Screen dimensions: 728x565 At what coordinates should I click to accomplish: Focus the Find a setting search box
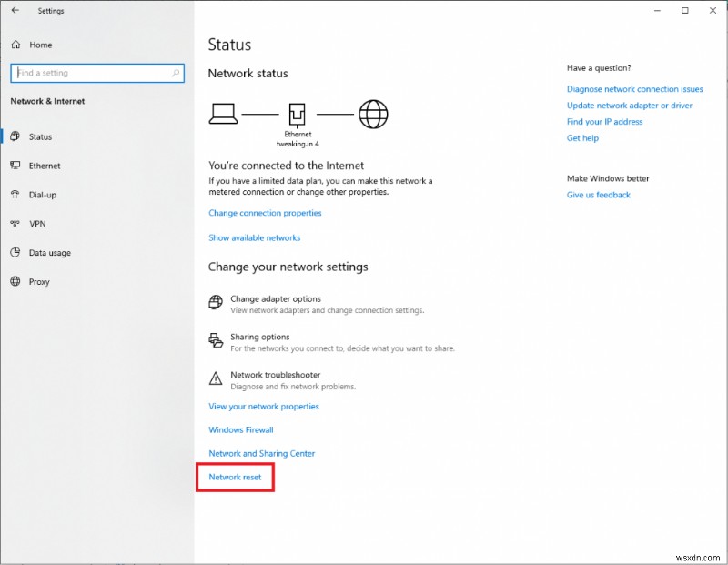(x=97, y=73)
